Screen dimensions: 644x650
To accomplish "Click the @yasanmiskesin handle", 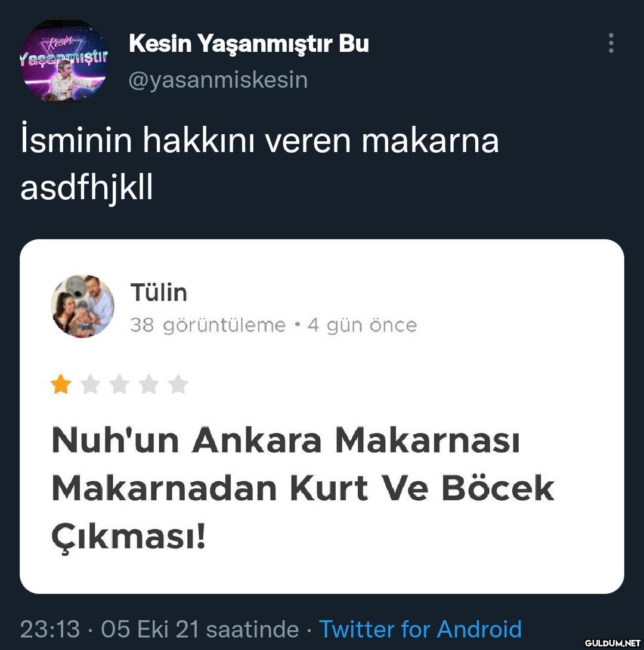I will pos(218,80).
